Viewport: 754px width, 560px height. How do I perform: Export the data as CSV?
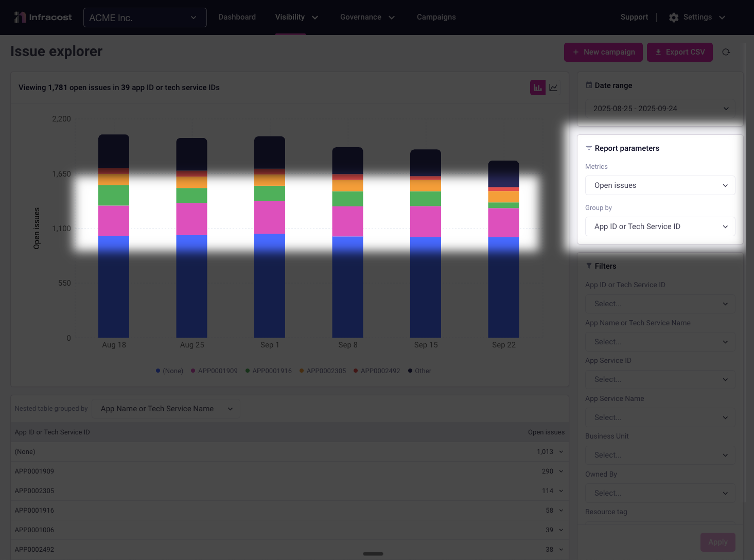(x=679, y=52)
